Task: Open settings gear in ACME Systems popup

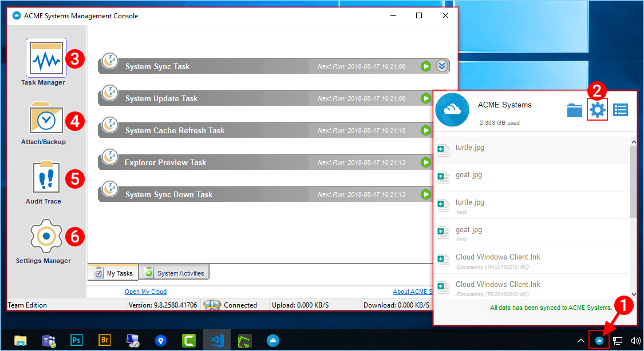Action: point(597,110)
